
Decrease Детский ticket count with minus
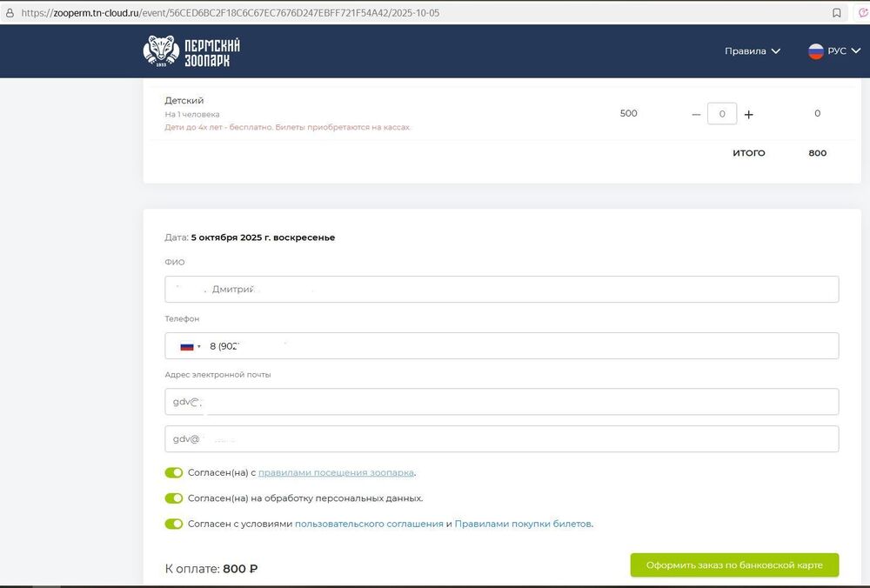pyautogui.click(x=696, y=114)
